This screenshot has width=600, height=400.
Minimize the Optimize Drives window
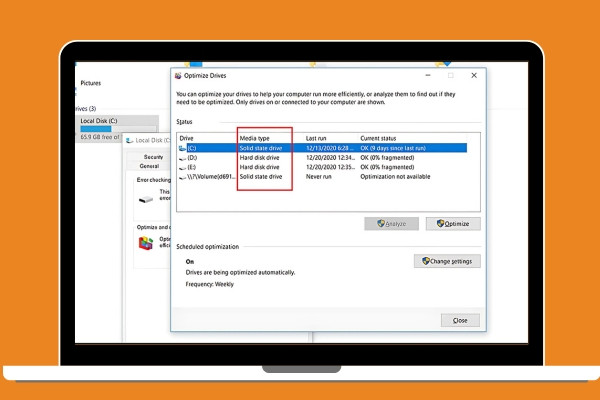[428, 75]
